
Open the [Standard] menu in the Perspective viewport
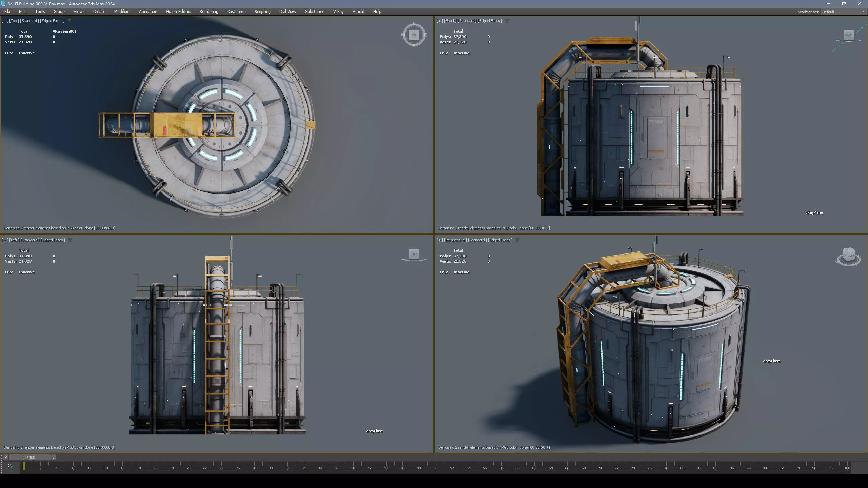(x=477, y=240)
